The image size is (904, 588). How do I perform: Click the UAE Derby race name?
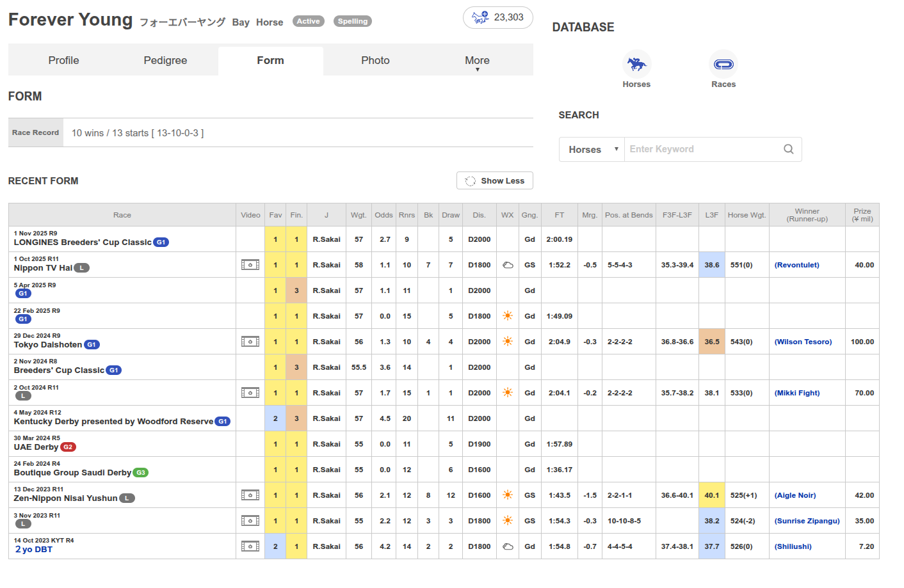click(36, 447)
